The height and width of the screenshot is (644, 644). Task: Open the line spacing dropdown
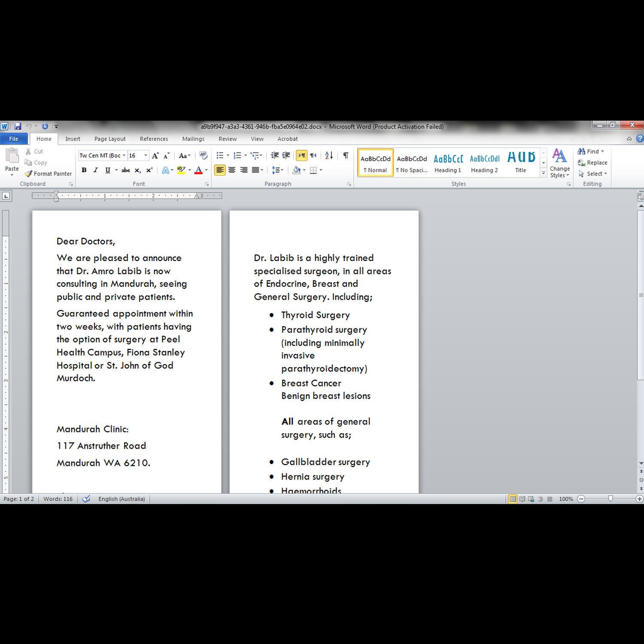click(x=278, y=170)
